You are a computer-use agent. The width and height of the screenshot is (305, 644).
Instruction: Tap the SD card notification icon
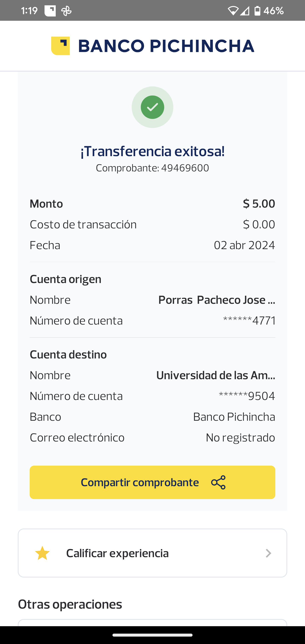[x=50, y=11]
